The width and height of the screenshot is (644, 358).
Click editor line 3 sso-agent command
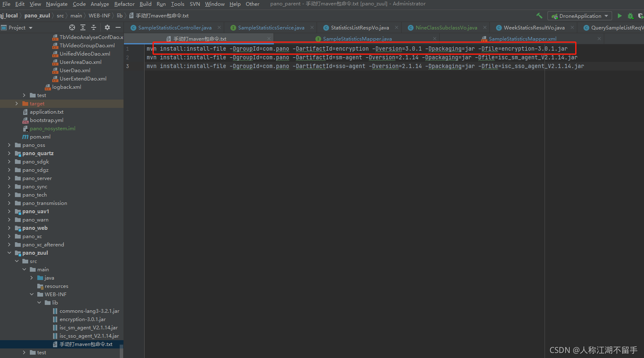(365, 66)
